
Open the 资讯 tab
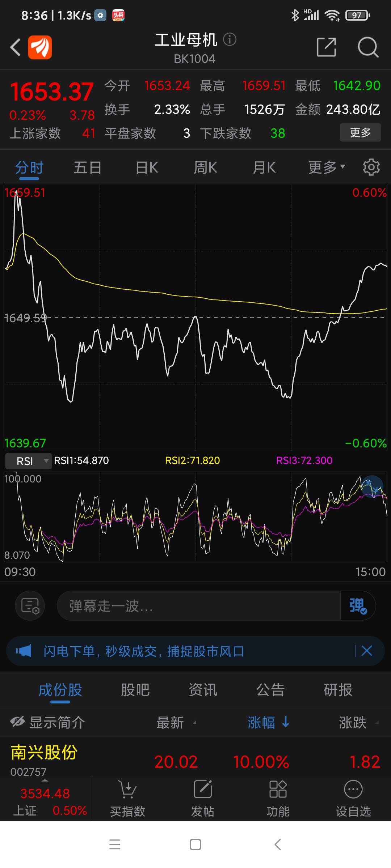(x=203, y=690)
